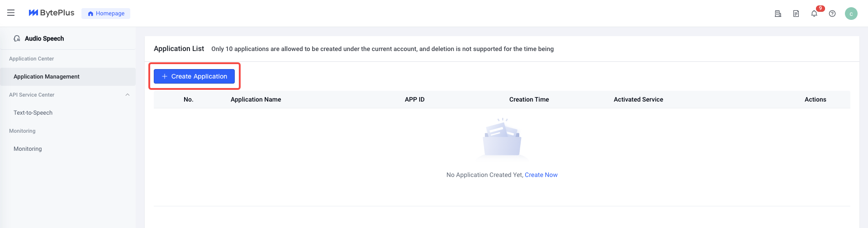Viewport: 868px width, 228px height.
Task: Click the Application Name column header
Action: tap(256, 99)
